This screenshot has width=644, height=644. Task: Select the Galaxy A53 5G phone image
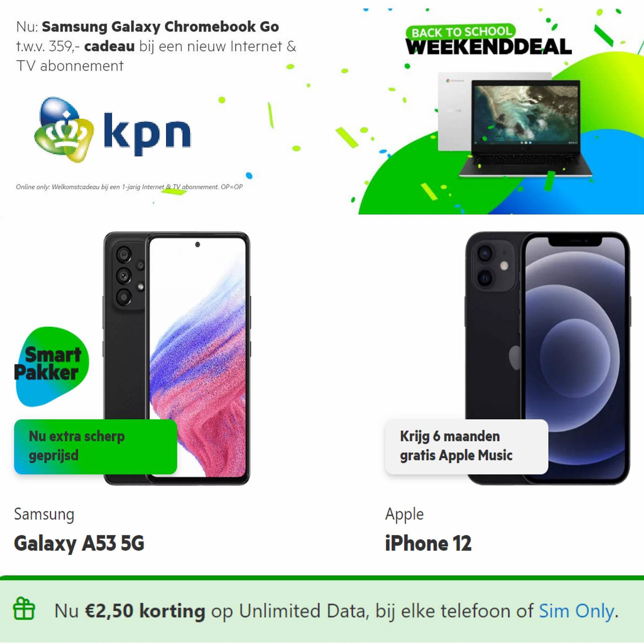click(x=177, y=358)
